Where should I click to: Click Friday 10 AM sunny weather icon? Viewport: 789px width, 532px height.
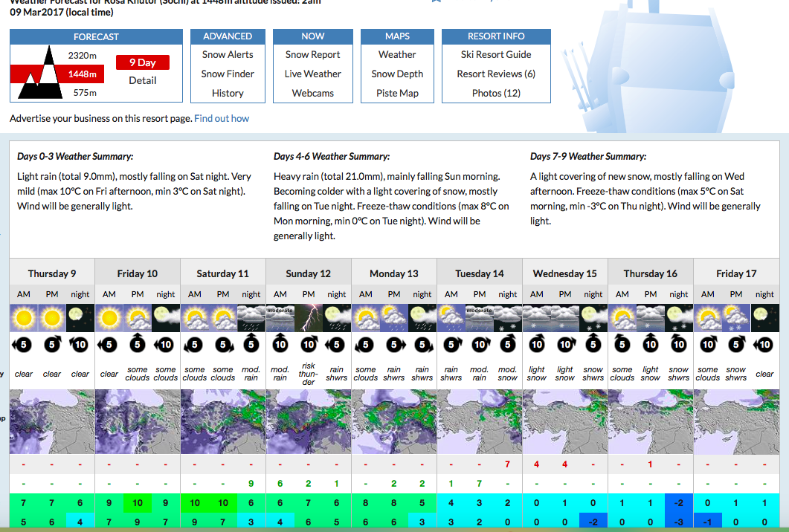[x=109, y=318]
